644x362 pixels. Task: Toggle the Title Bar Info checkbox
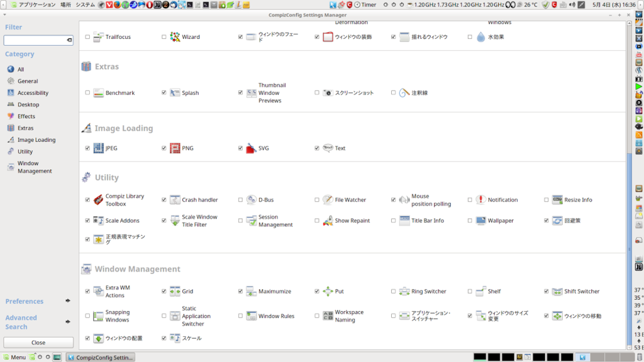(x=394, y=221)
